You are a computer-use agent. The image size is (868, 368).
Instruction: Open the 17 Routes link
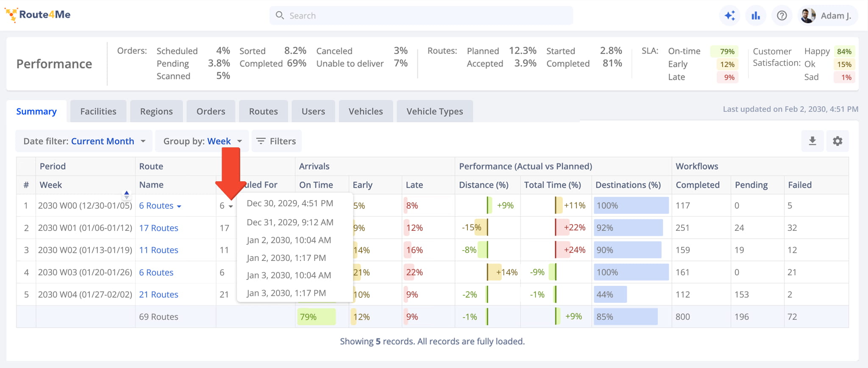click(159, 228)
